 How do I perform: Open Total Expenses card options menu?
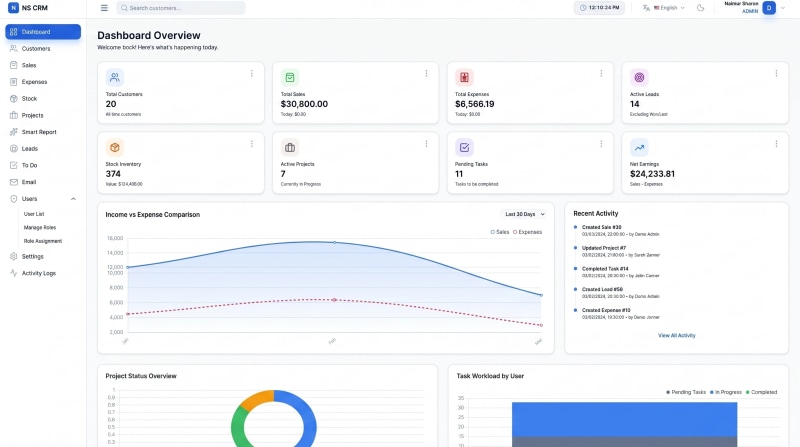601,73
